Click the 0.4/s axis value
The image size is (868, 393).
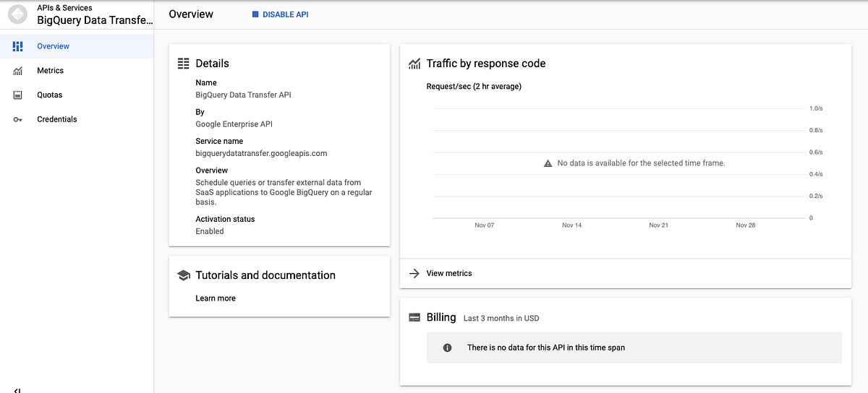(816, 174)
